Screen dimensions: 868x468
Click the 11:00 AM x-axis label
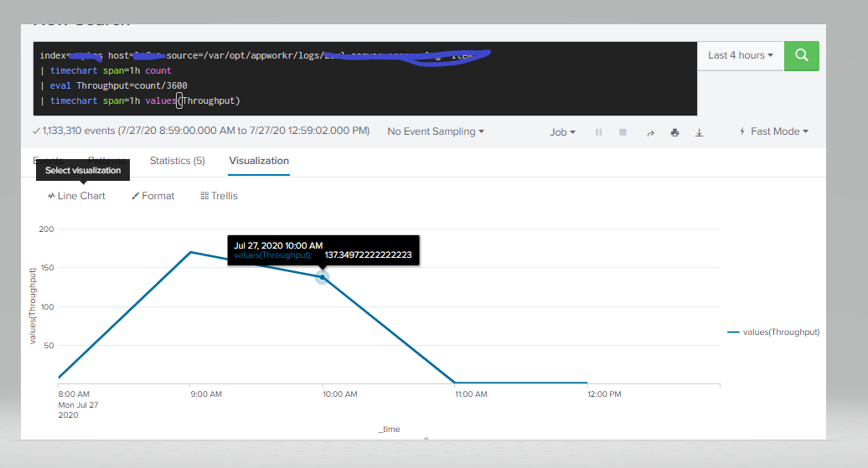(471, 394)
